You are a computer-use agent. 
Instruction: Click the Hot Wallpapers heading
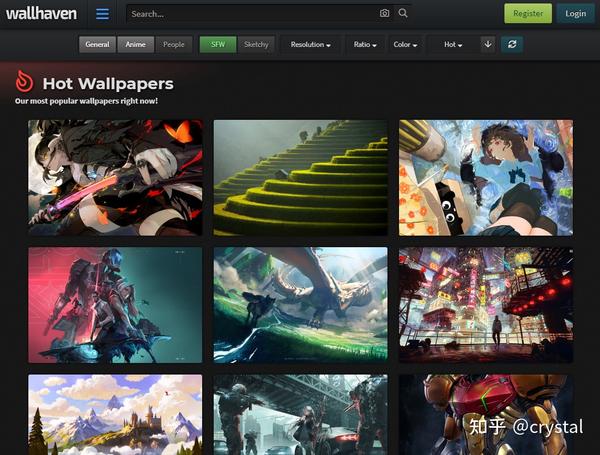click(108, 83)
